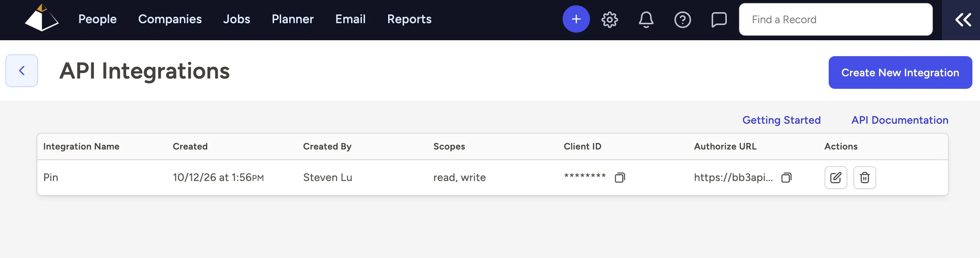Click the masked Client ID value
980x258 pixels.
coord(585,176)
